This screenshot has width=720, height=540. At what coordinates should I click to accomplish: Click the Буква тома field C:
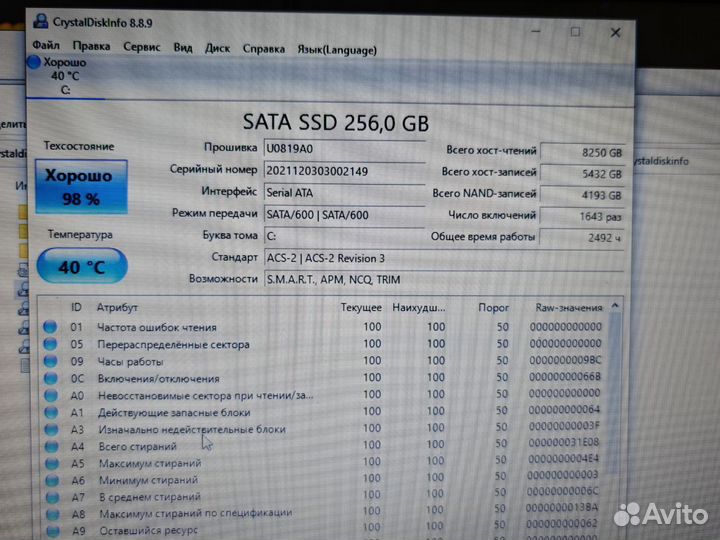click(x=345, y=236)
